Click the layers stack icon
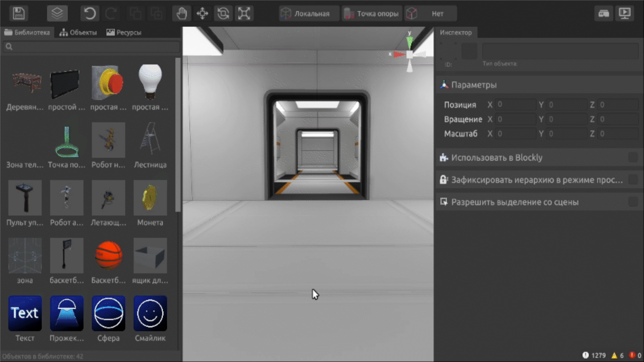 [x=57, y=13]
